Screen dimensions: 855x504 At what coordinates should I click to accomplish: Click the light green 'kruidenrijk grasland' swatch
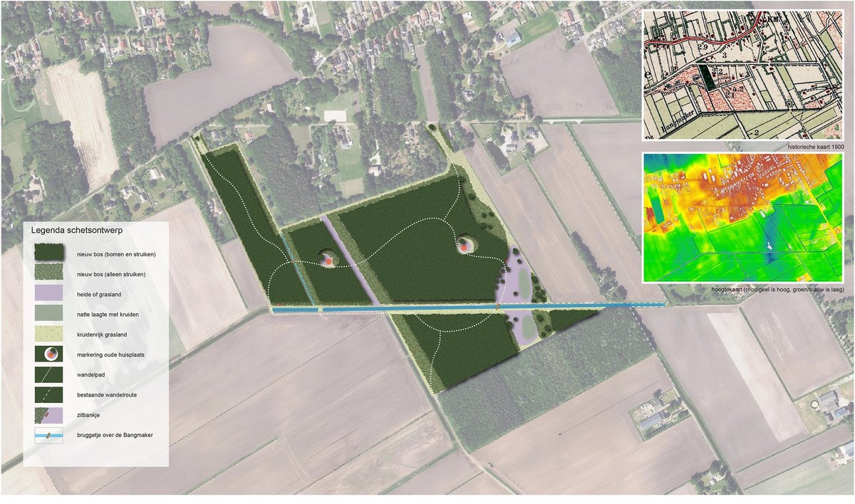49,333
